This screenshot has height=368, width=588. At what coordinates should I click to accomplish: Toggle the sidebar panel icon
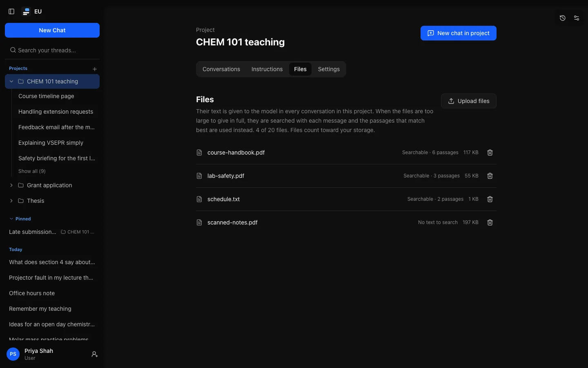(11, 11)
